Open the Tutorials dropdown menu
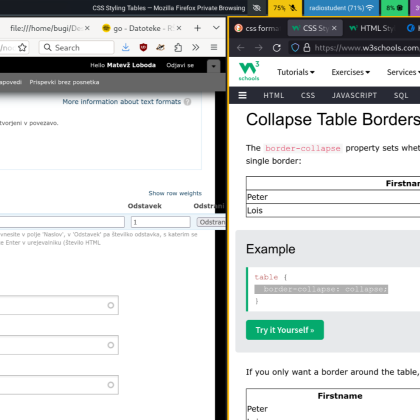The height and width of the screenshot is (420, 420). tap(296, 72)
